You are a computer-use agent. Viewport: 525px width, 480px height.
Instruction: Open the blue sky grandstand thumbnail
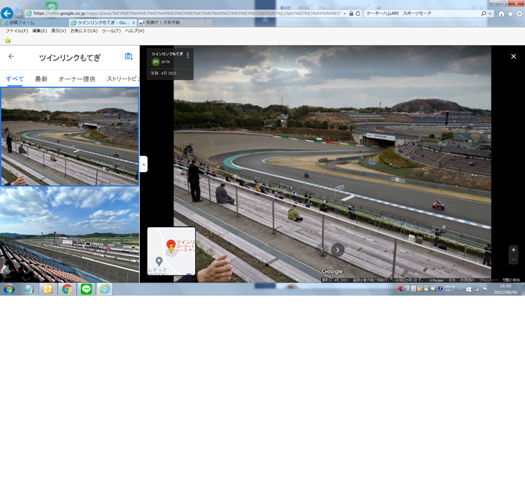70,234
